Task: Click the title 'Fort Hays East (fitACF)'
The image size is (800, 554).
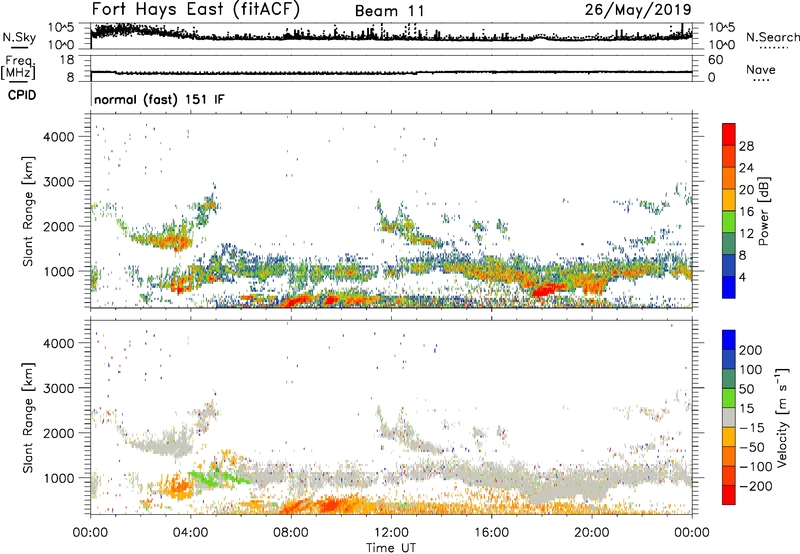Action: pyautogui.click(x=195, y=9)
